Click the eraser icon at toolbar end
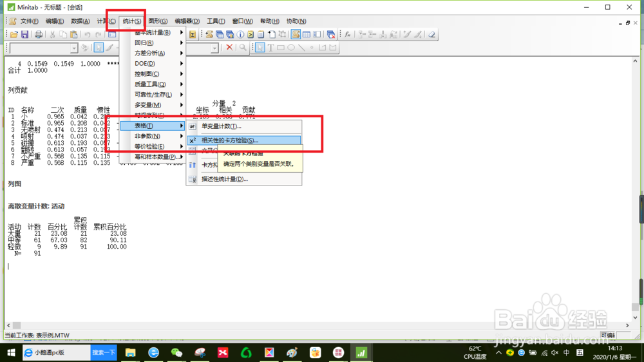 [431, 35]
